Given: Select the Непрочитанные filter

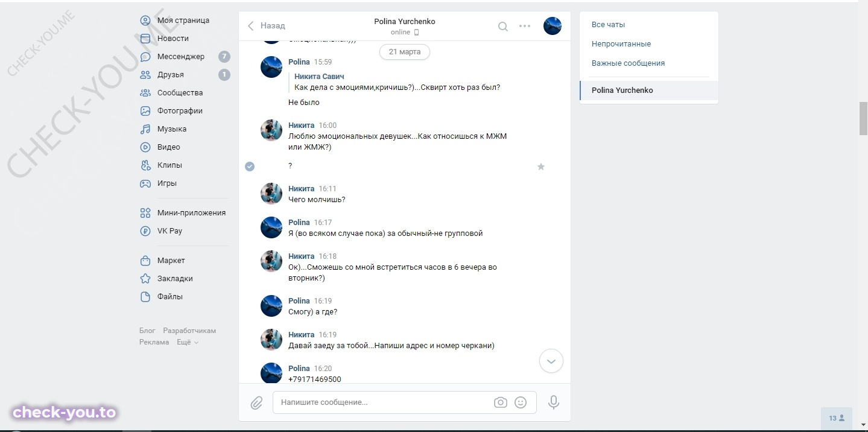Looking at the screenshot, I should pyautogui.click(x=621, y=44).
